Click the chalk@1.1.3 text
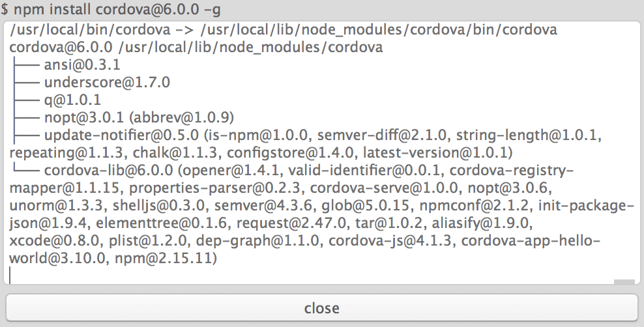The image size is (644, 327). [x=176, y=152]
